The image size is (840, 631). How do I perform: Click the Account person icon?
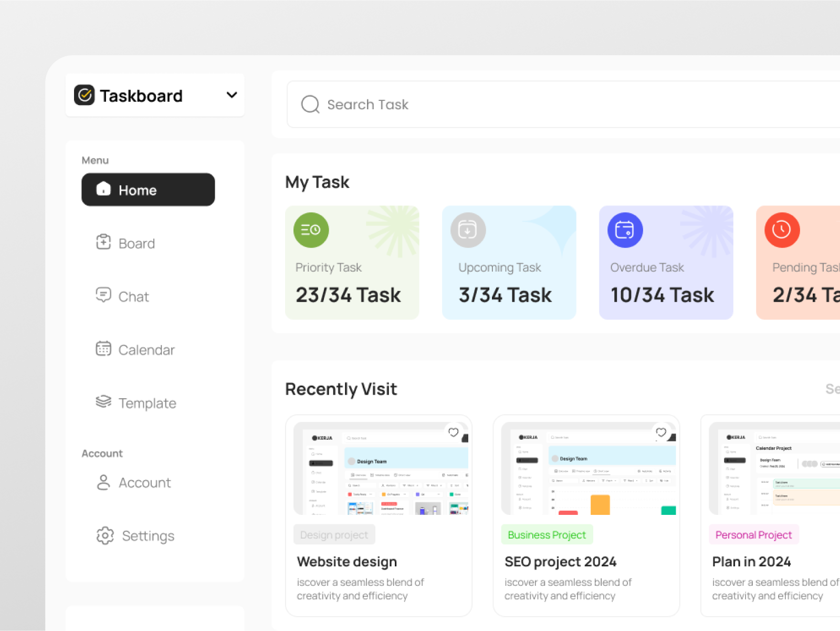click(103, 482)
